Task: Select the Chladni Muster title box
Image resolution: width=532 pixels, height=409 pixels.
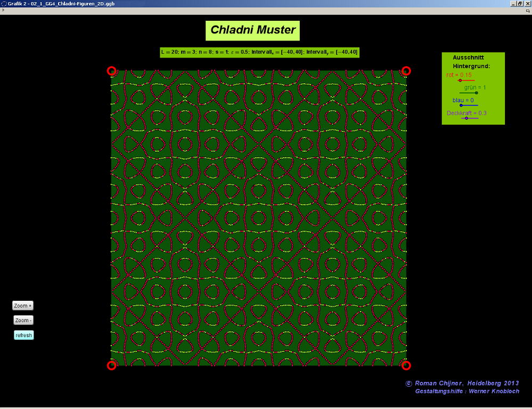Action: pos(252,30)
